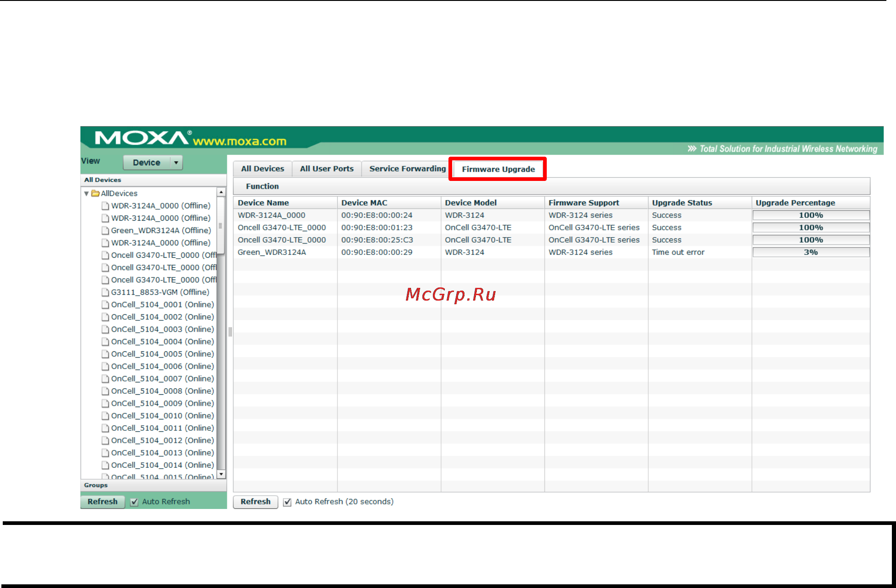Select OnCell_5104_0013 (Online) in device tree
The image size is (896, 588).
(162, 453)
